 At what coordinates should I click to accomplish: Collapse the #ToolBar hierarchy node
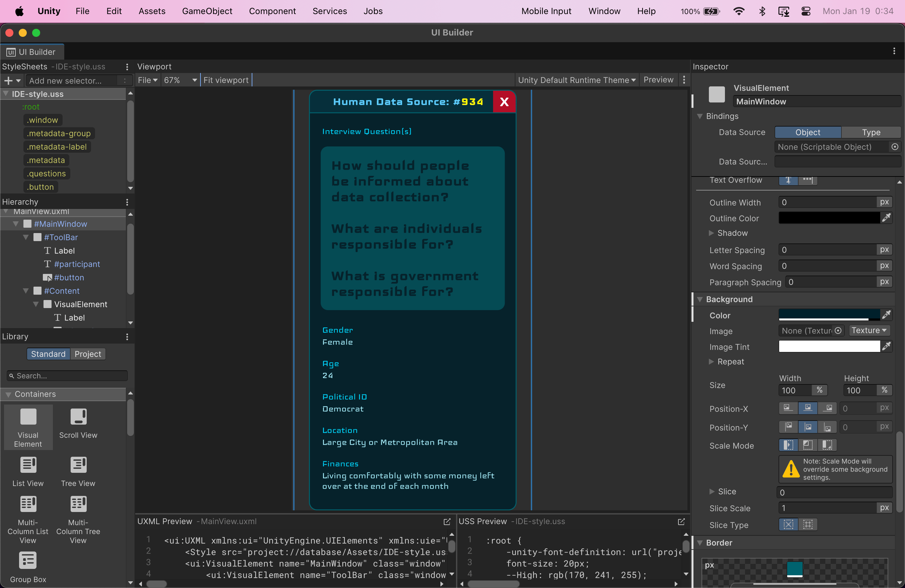[26, 237]
